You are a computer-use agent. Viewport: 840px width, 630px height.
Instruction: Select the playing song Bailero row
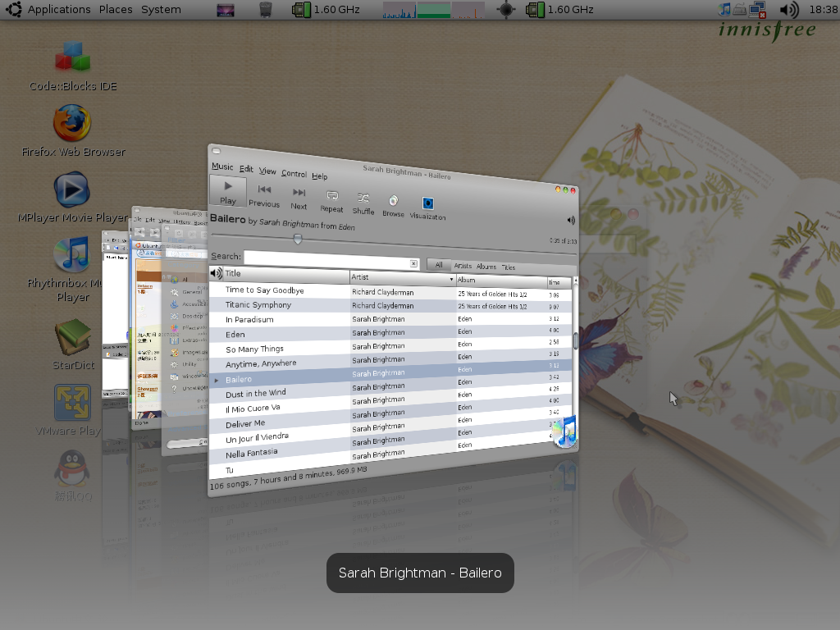(391, 373)
